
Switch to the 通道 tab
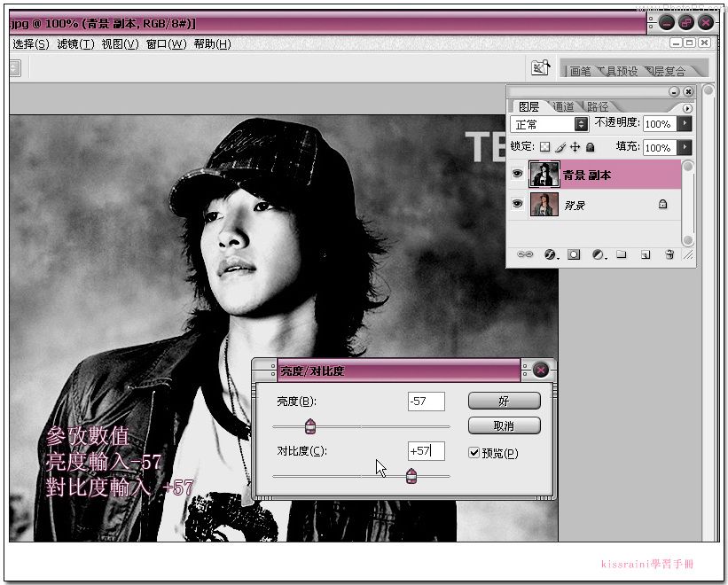point(564,106)
